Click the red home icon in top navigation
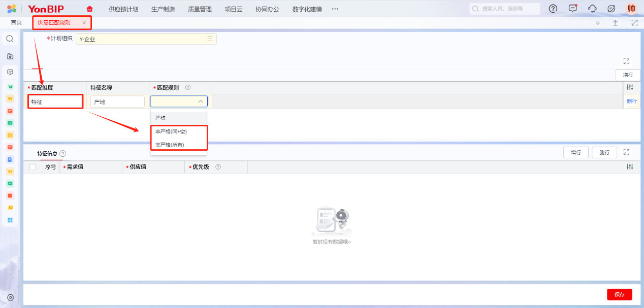This screenshot has height=308, width=644. coord(90,9)
